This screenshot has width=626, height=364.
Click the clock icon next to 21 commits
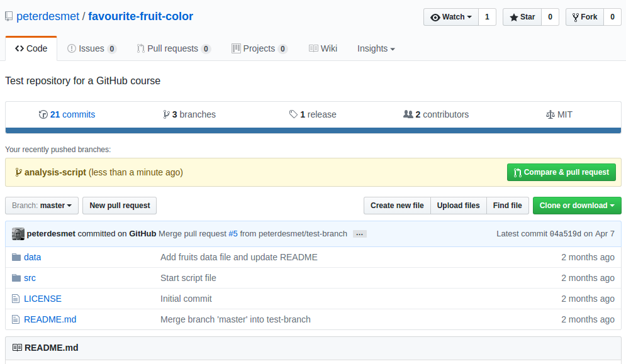(43, 114)
